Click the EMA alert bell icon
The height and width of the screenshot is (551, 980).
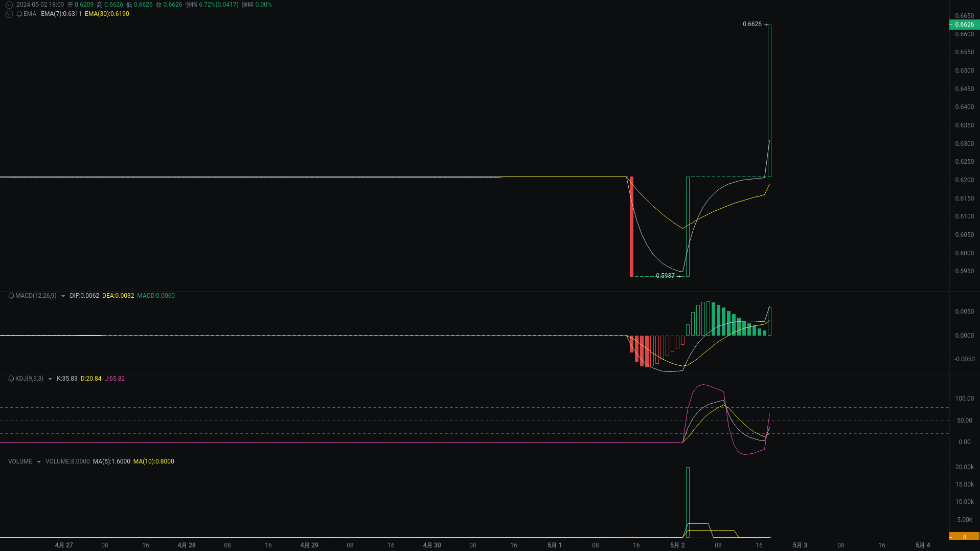(19, 14)
